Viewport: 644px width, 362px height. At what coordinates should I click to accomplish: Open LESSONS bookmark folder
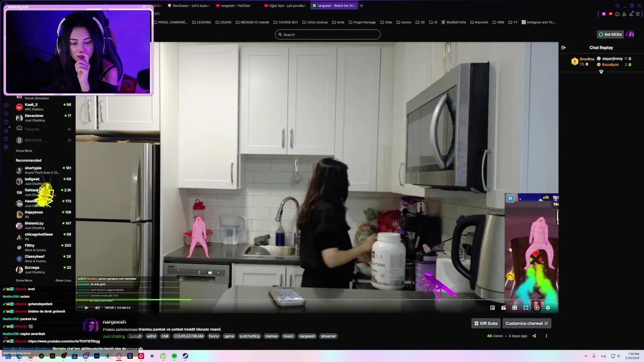point(201,22)
